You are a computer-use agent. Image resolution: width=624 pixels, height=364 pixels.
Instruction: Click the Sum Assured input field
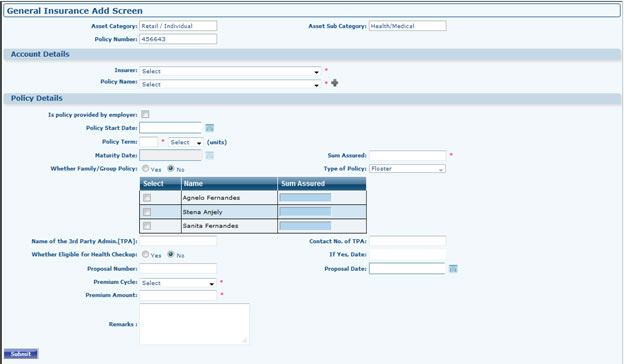(x=408, y=156)
